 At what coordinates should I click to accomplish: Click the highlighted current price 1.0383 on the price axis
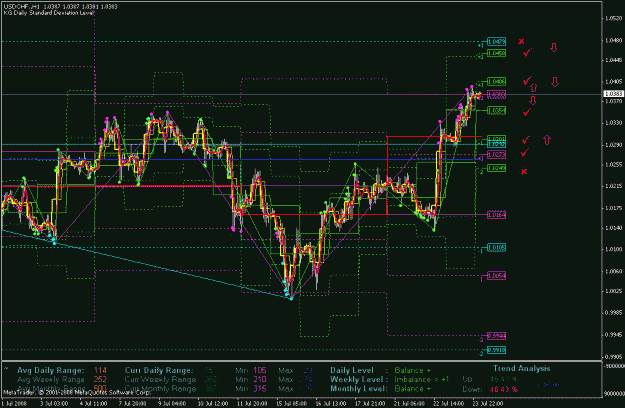click(x=614, y=94)
